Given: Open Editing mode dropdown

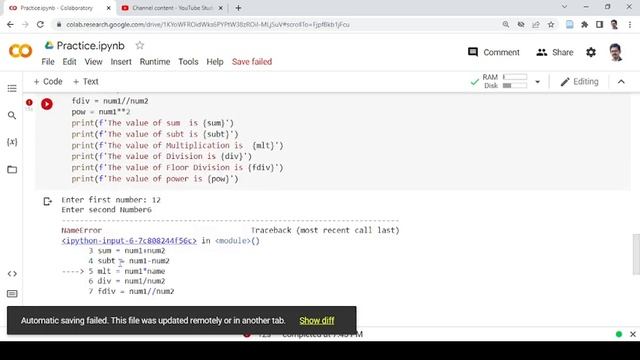Looking at the screenshot, I should (x=580, y=82).
